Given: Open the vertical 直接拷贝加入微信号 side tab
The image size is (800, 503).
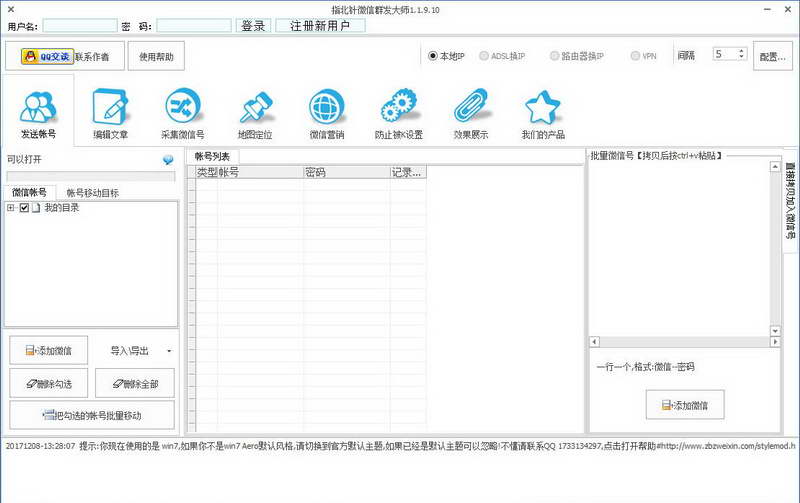Looking at the screenshot, I should (790, 201).
